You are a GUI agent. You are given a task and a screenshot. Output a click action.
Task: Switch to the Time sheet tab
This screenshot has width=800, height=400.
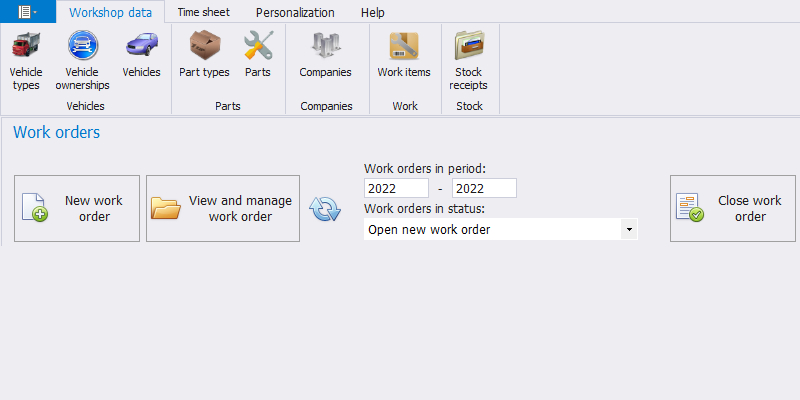click(x=203, y=13)
